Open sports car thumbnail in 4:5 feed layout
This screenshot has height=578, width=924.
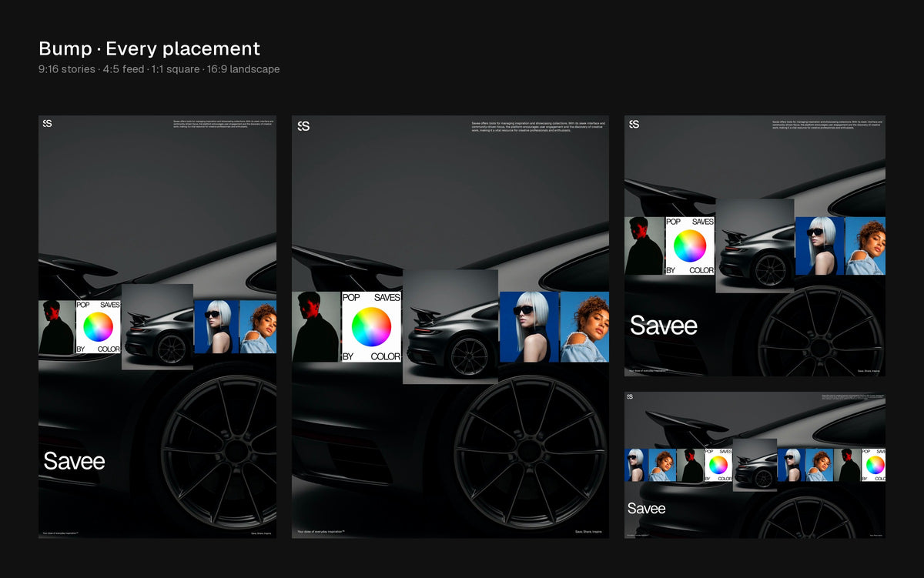[450, 327]
